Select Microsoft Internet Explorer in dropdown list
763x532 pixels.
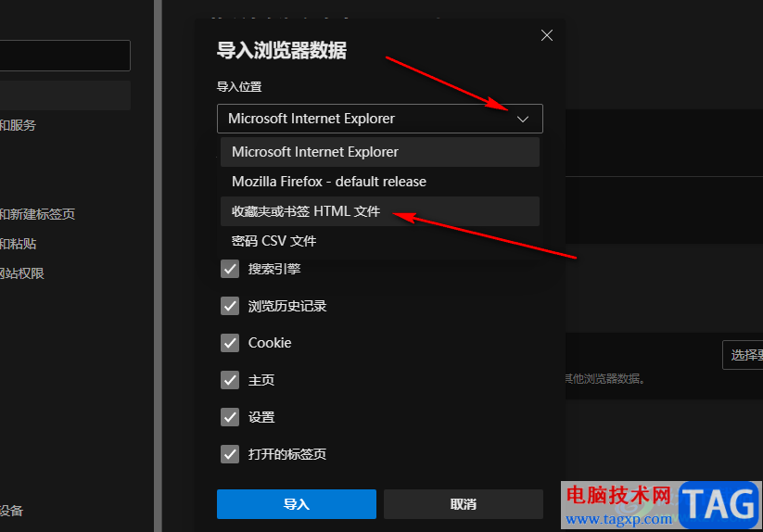(x=379, y=152)
